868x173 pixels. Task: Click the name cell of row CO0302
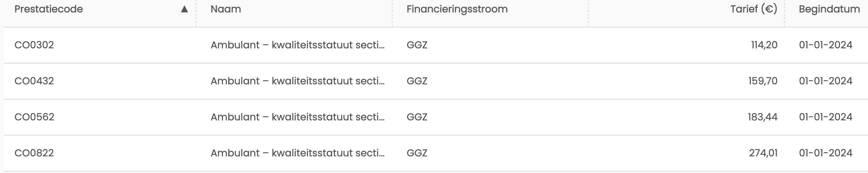click(x=298, y=45)
